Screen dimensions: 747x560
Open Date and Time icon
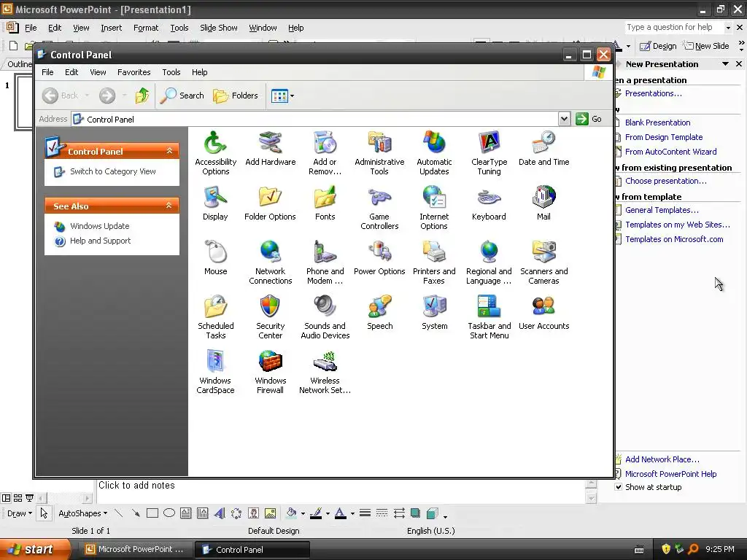pos(543,148)
